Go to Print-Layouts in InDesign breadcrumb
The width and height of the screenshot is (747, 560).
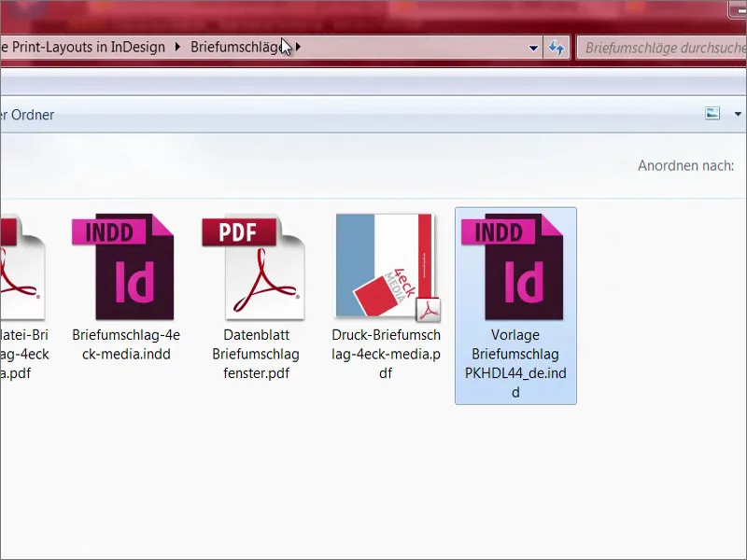(x=84, y=47)
